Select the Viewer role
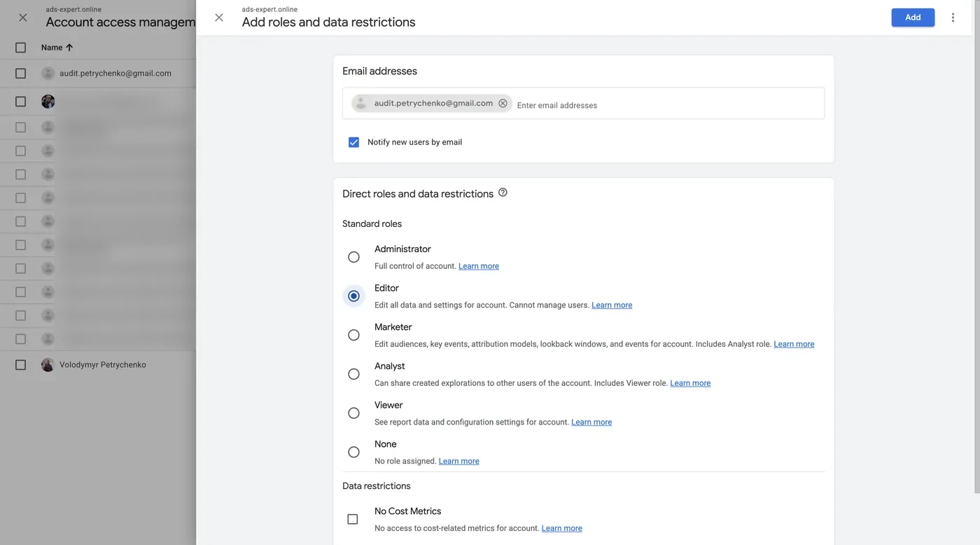Image resolution: width=980 pixels, height=545 pixels. click(x=353, y=413)
